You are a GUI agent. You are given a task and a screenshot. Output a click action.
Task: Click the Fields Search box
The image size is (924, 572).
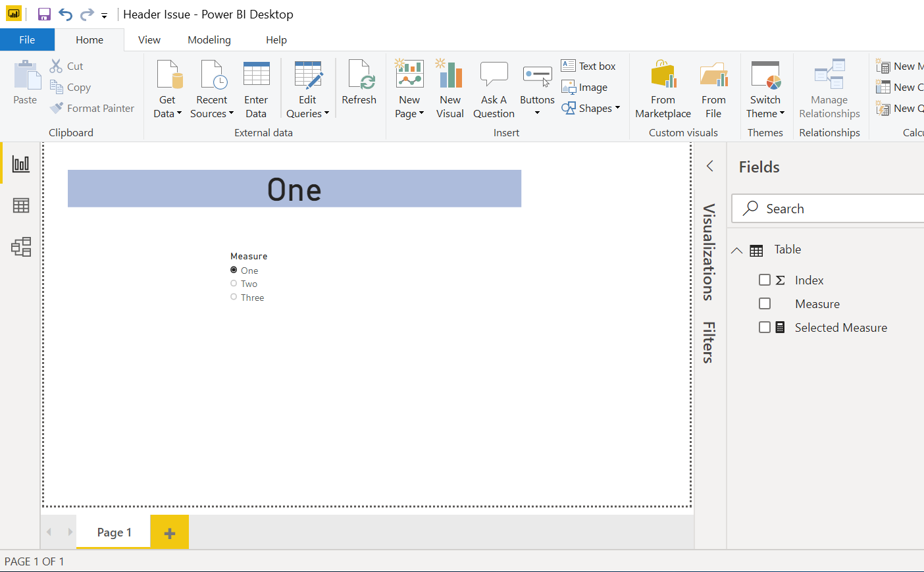click(x=829, y=209)
